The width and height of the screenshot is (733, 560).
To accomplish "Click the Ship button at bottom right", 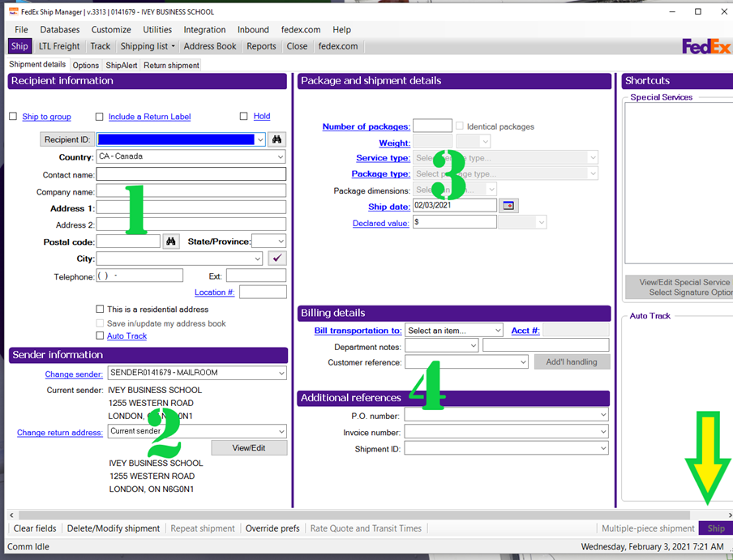I will (716, 528).
